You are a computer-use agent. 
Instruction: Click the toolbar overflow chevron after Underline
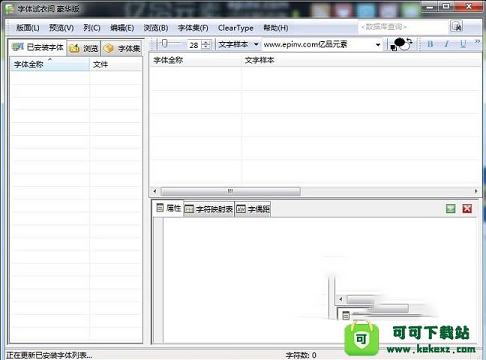coord(477,43)
